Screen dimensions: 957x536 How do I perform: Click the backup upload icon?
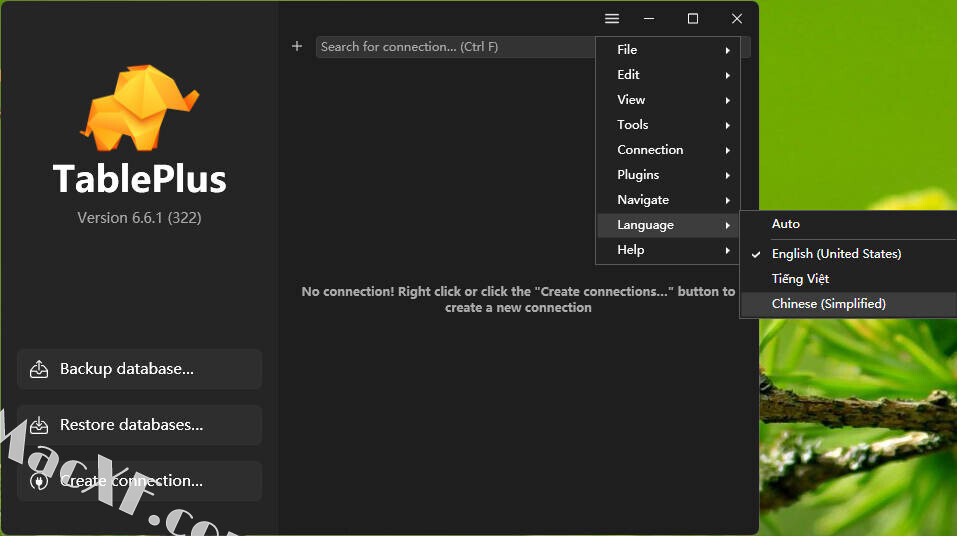39,369
